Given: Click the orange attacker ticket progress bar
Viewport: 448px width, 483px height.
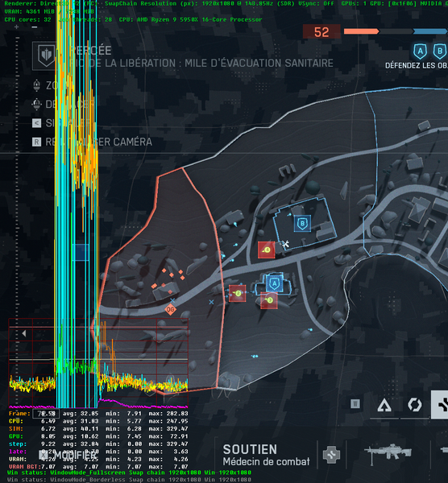Looking at the screenshot, I should pos(361,31).
